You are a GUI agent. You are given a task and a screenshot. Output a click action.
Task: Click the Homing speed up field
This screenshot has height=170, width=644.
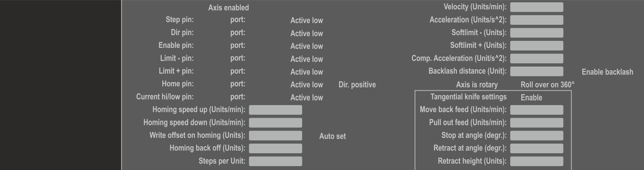(x=275, y=110)
